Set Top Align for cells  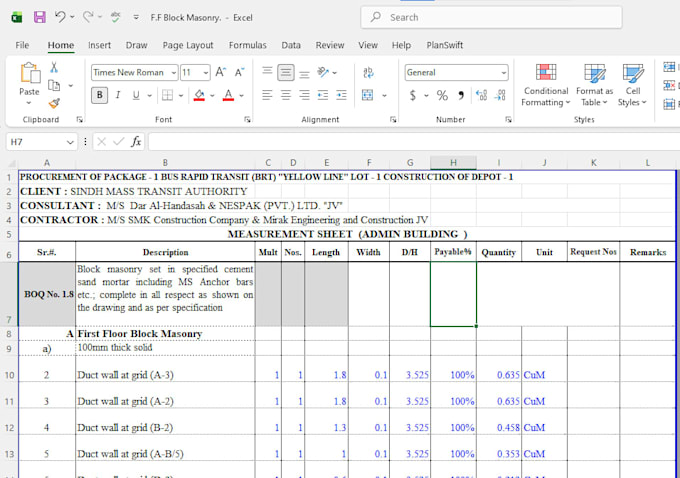267,71
